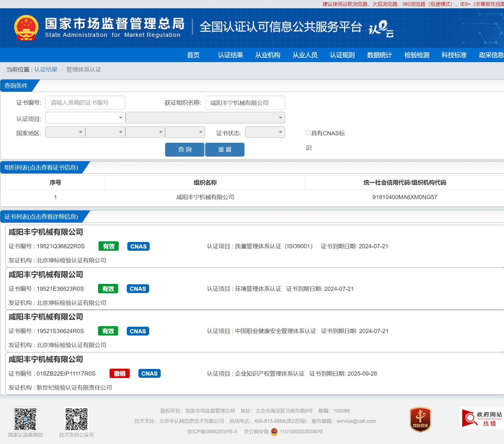Click certificate number 016ZB22EIP11117R0S
This screenshot has height=444, width=504.
66,373
